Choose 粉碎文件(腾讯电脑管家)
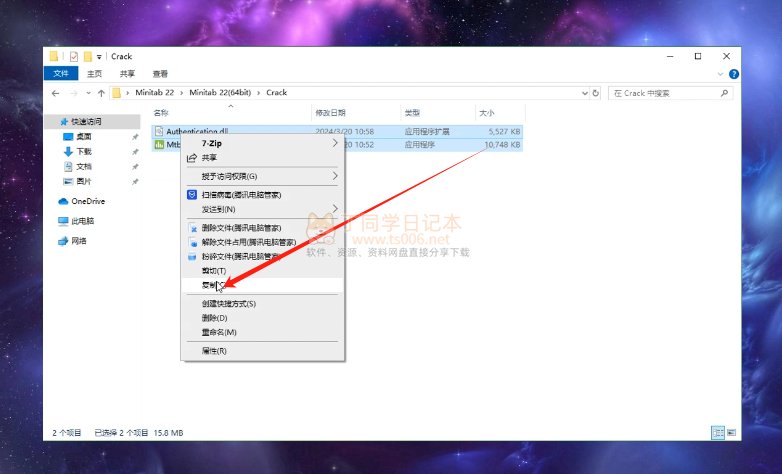 coord(262,256)
